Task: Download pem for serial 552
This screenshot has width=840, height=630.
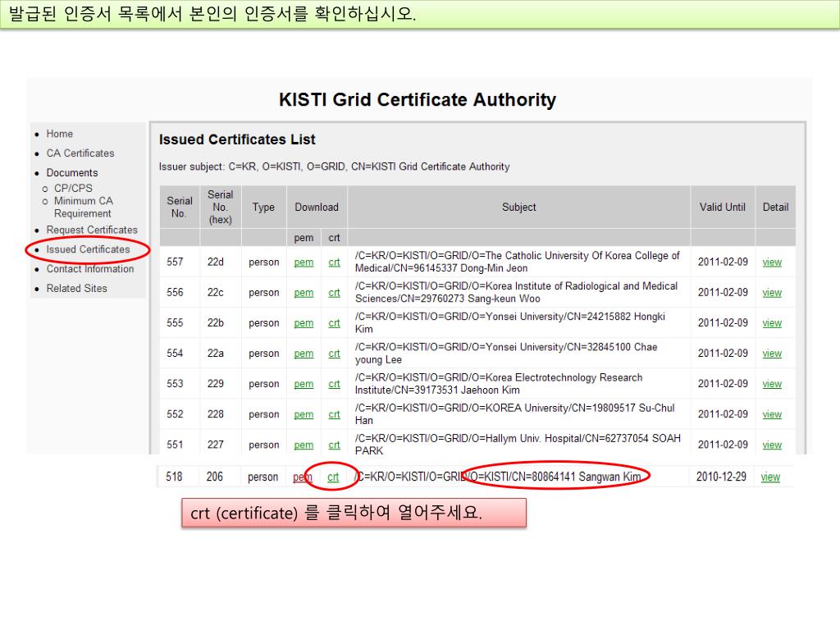Action: pos(304,414)
